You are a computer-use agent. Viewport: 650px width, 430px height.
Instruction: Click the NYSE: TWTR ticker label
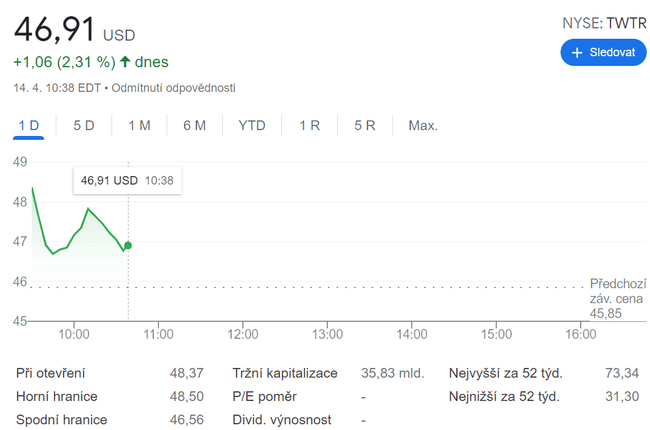pyautogui.click(x=605, y=22)
